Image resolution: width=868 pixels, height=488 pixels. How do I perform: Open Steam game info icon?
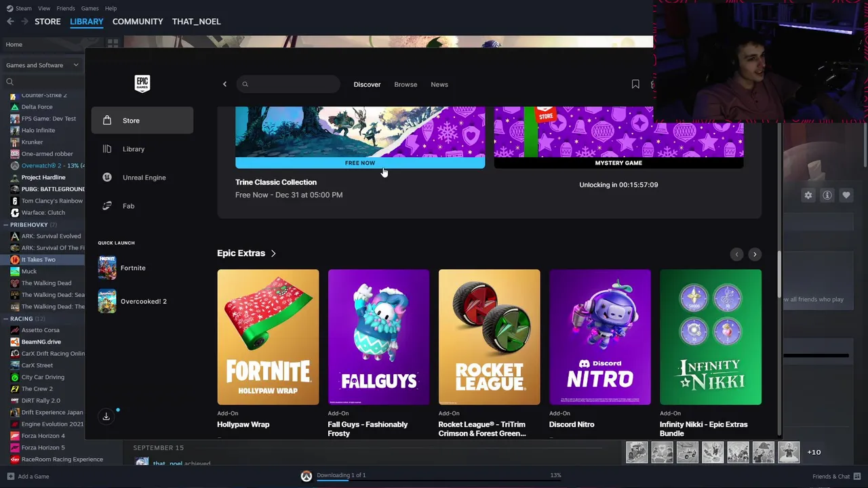tap(827, 195)
